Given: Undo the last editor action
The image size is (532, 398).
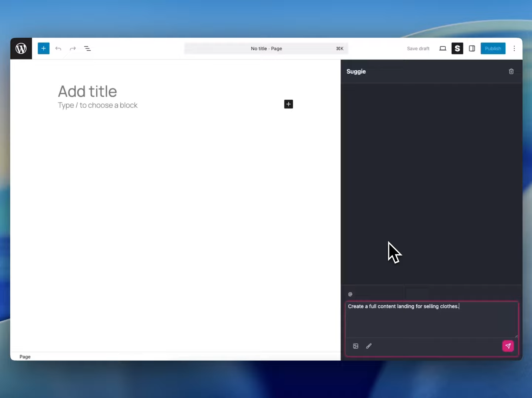Looking at the screenshot, I should [58, 49].
